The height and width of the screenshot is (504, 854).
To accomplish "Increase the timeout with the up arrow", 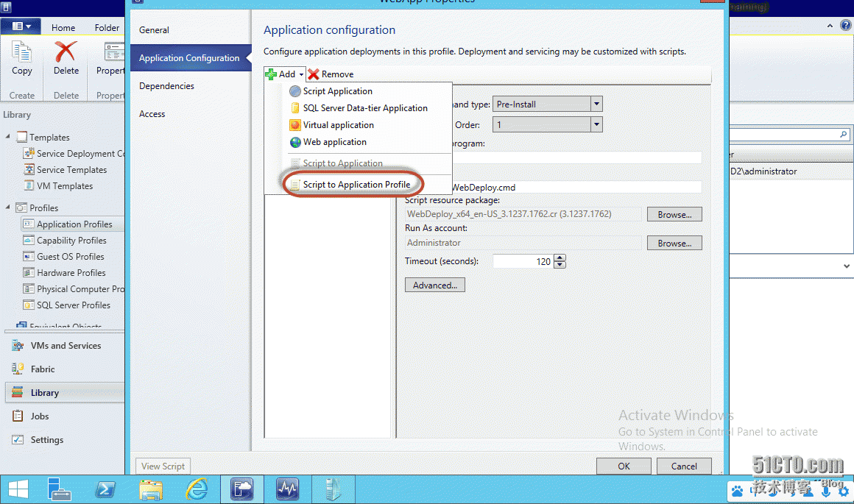I will point(560,258).
